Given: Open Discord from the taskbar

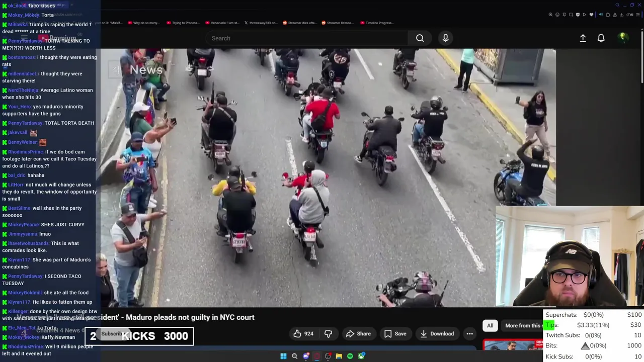Looking at the screenshot, I should point(306,356).
